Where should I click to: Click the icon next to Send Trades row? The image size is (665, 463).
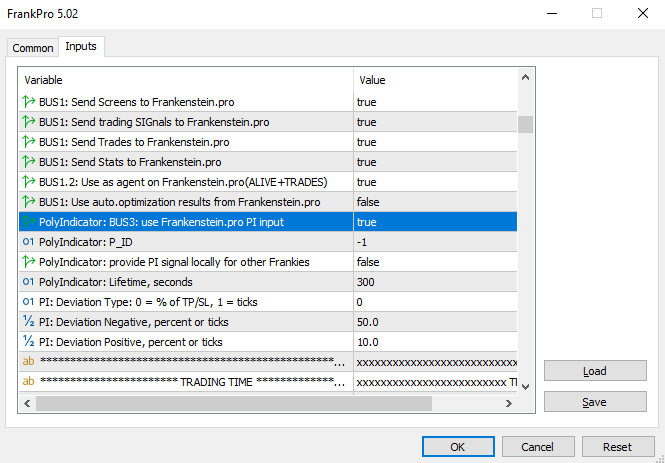(x=28, y=142)
